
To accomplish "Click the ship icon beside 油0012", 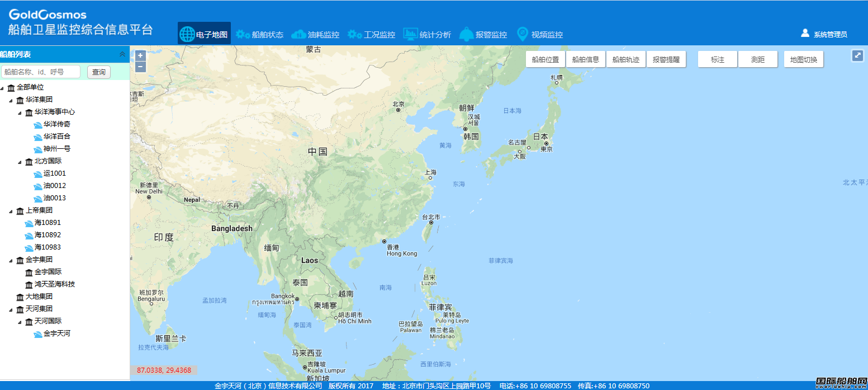I will pos(38,186).
